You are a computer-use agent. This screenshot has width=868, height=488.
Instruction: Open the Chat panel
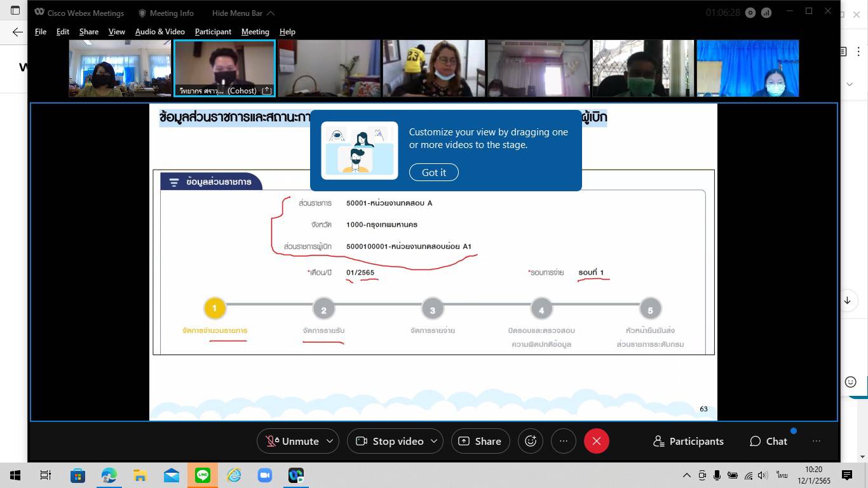[x=768, y=441]
